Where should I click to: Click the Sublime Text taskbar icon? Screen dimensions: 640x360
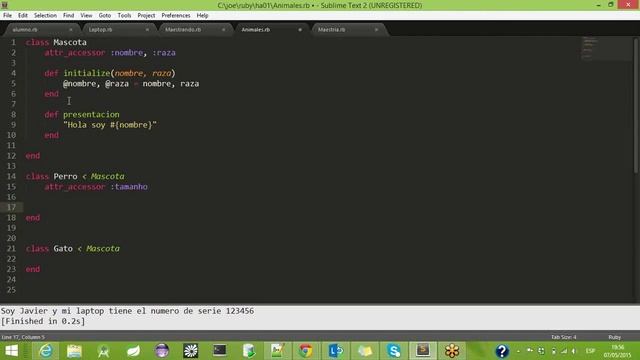pyautogui.click(x=423, y=351)
